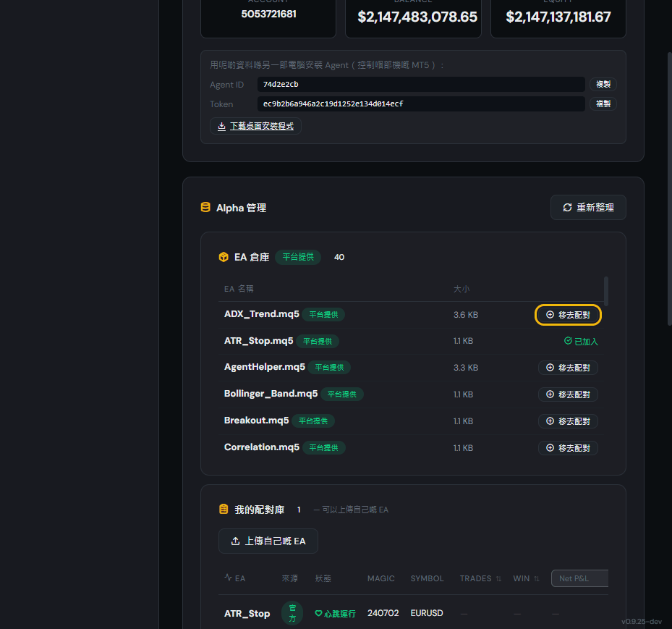
Task: Click the ATR_Stop.mq5 file name
Action: pos(258,341)
